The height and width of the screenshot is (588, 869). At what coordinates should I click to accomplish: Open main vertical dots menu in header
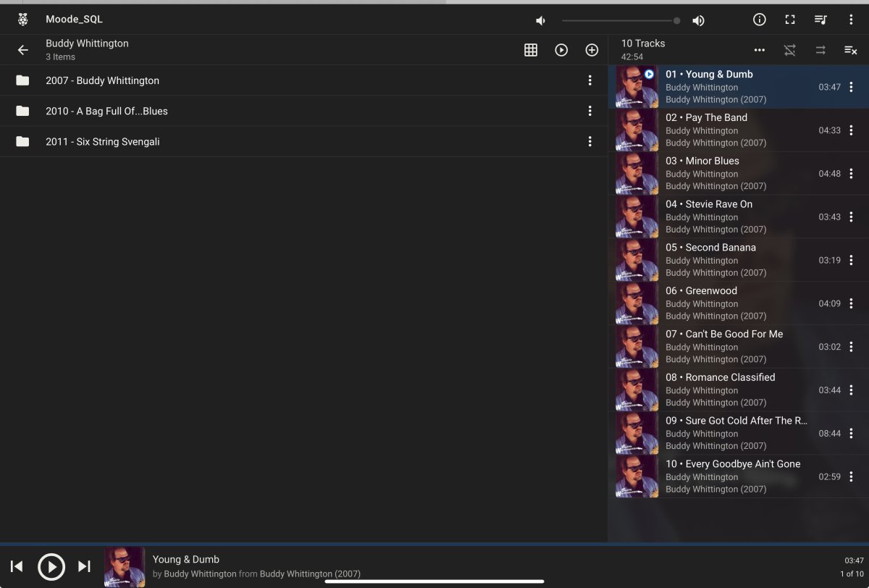pyautogui.click(x=851, y=20)
